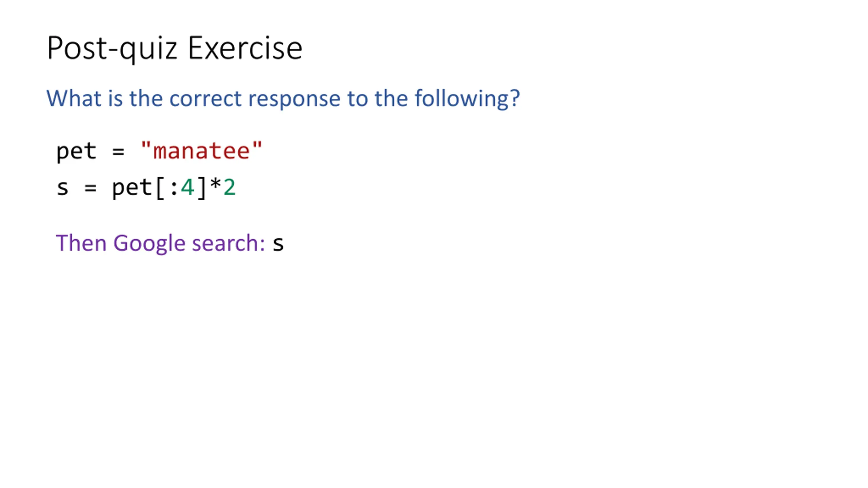This screenshot has height=488, width=868.
Task: Click the purple word "Then"
Action: [81, 243]
